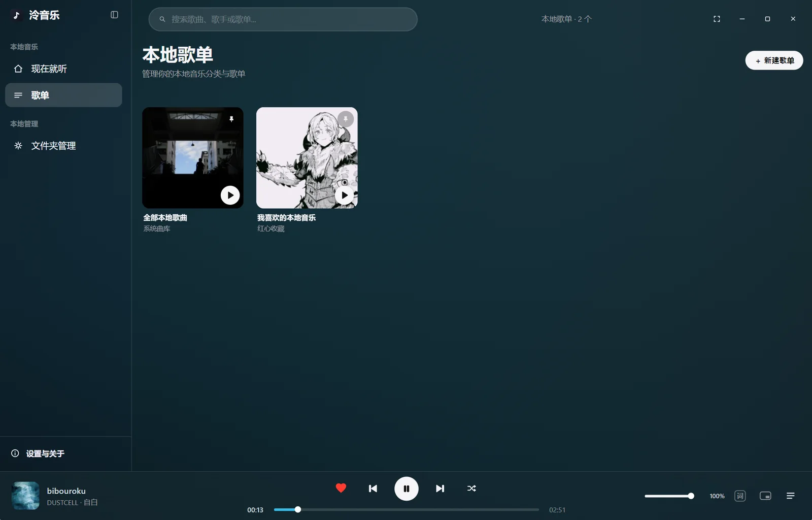The width and height of the screenshot is (812, 520).
Task: Adjust the volume slider
Action: coord(669,496)
